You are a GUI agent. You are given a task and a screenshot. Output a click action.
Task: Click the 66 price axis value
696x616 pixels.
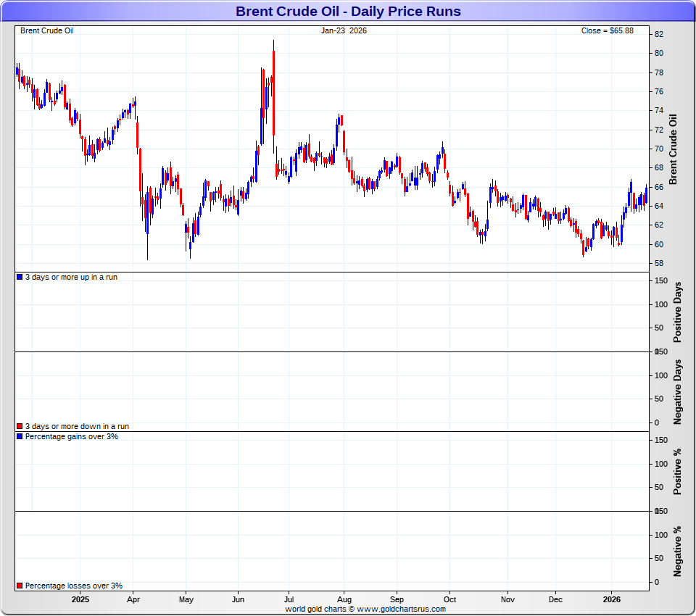[x=659, y=187]
